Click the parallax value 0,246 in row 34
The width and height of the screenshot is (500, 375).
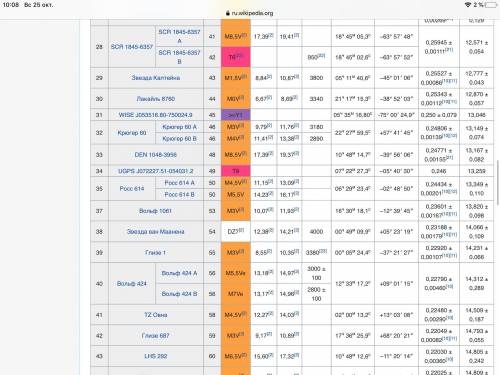[439, 171]
